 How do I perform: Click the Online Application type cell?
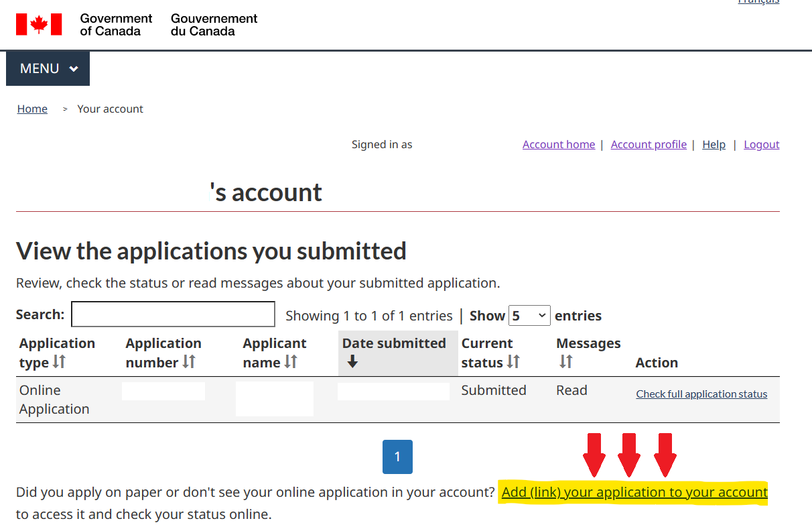tap(54, 400)
